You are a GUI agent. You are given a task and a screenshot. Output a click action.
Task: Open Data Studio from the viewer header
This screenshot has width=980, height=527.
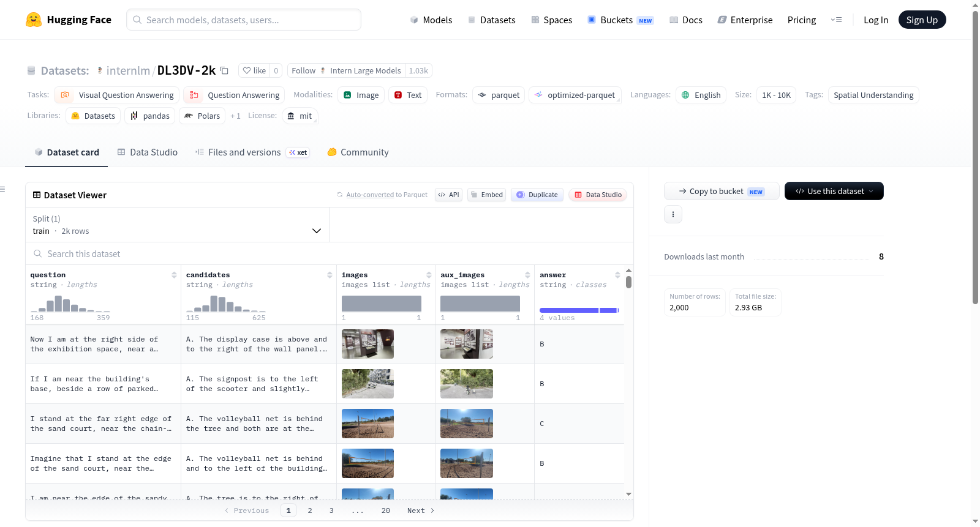pyautogui.click(x=598, y=195)
